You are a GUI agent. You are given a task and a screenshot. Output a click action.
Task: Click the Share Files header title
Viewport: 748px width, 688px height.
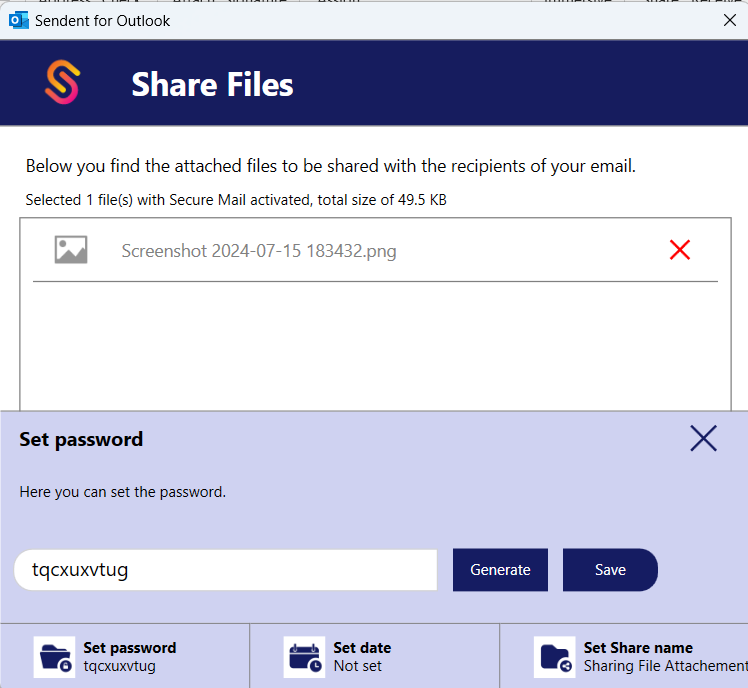[x=212, y=85]
